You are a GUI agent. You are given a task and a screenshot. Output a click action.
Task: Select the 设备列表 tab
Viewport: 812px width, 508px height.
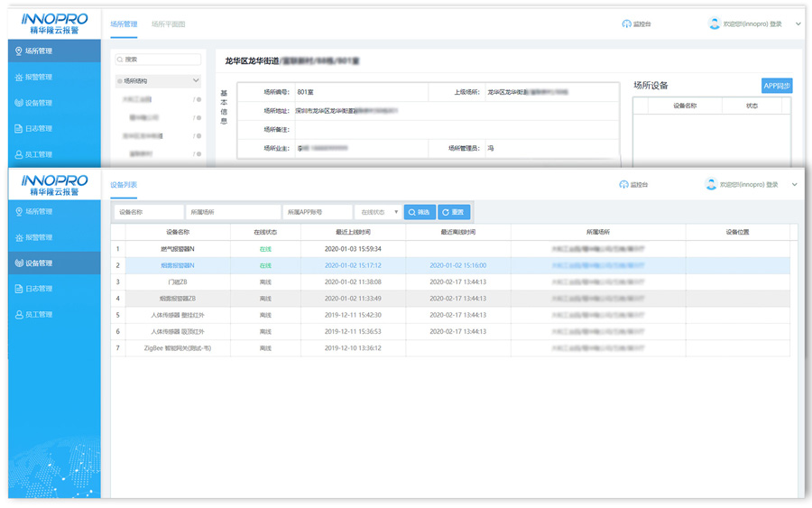coord(124,185)
